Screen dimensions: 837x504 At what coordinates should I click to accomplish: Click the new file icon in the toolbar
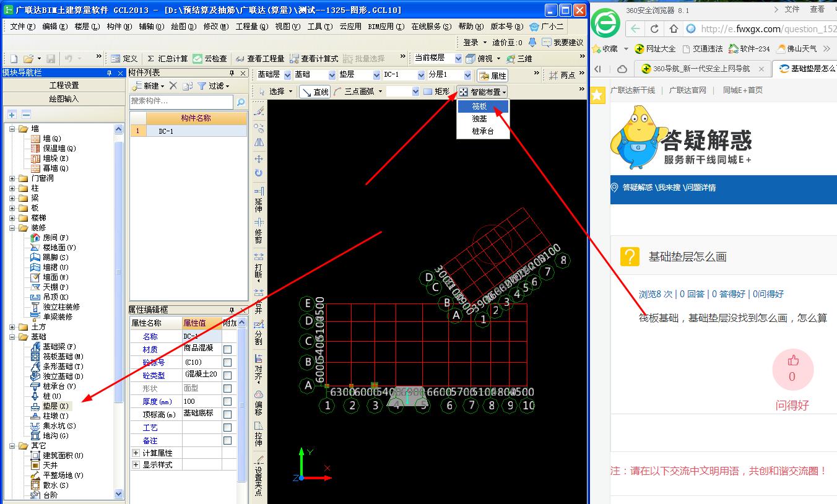tap(14, 58)
